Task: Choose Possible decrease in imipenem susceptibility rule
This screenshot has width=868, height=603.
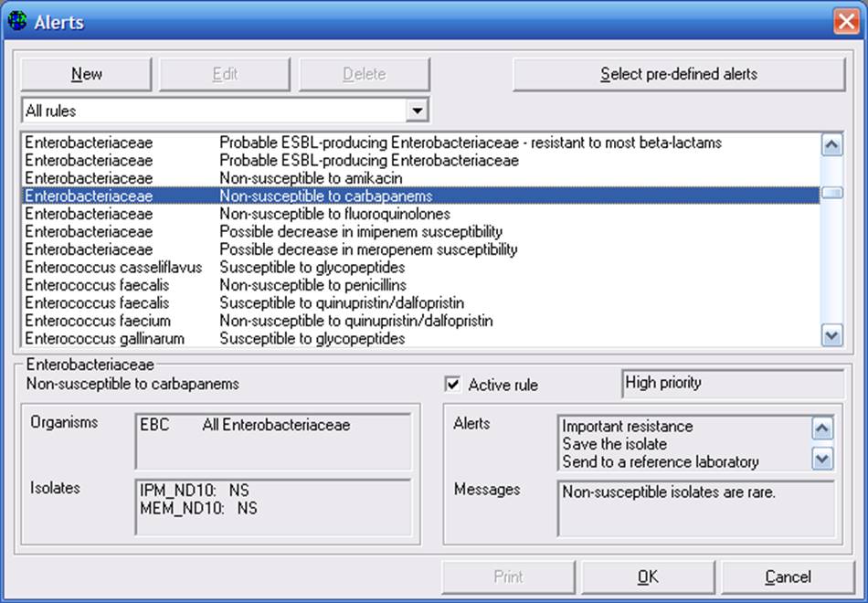Action: point(360,231)
